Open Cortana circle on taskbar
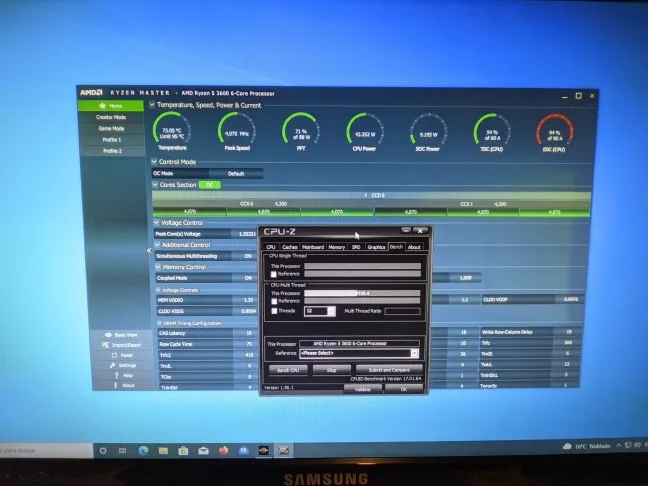 coord(103,450)
